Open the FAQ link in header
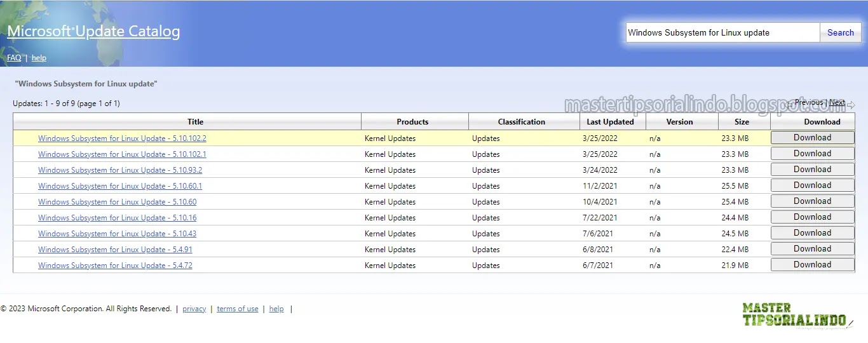Image resolution: width=868 pixels, height=343 pixels. (14, 58)
